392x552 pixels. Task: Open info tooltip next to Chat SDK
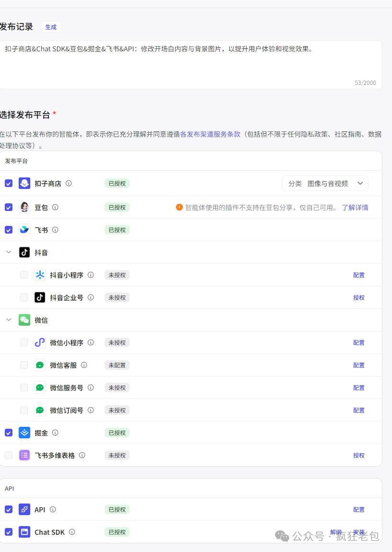(x=72, y=532)
